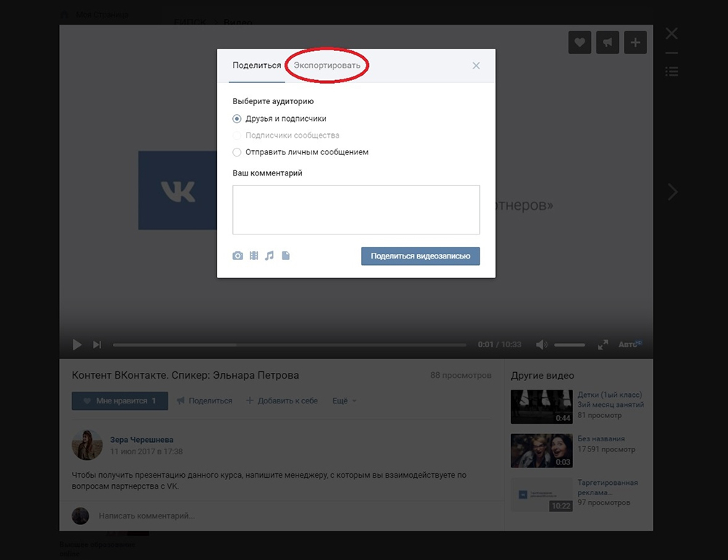This screenshot has width=728, height=560.
Task: Skip to the next video in player
Action: [97, 344]
